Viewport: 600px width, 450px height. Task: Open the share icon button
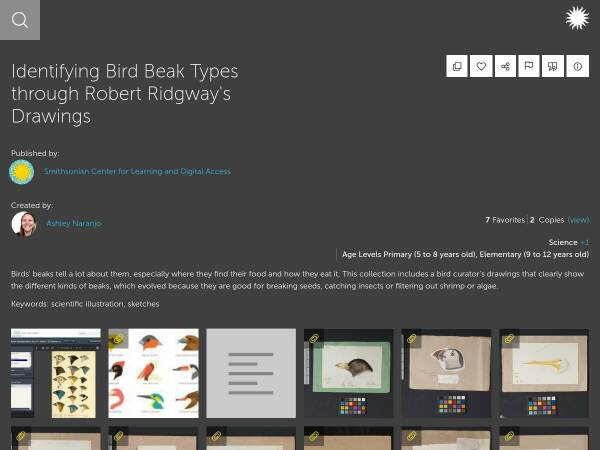click(x=505, y=66)
